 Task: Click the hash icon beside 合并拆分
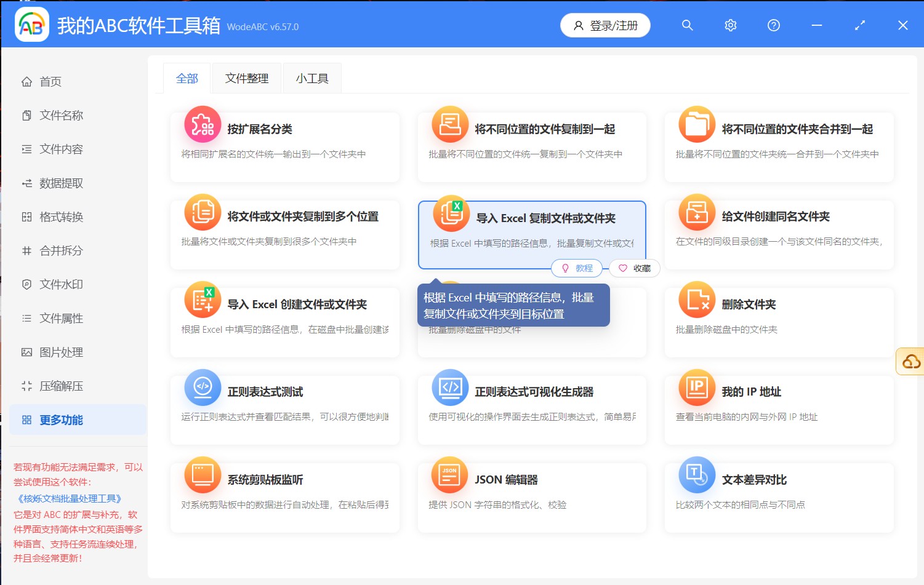point(26,251)
